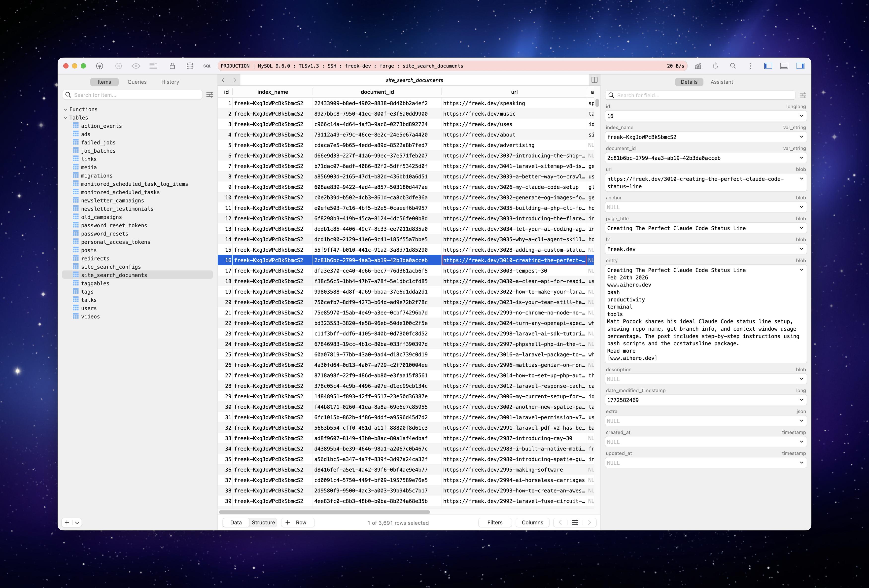Open the metrics chart icon

(x=698, y=66)
